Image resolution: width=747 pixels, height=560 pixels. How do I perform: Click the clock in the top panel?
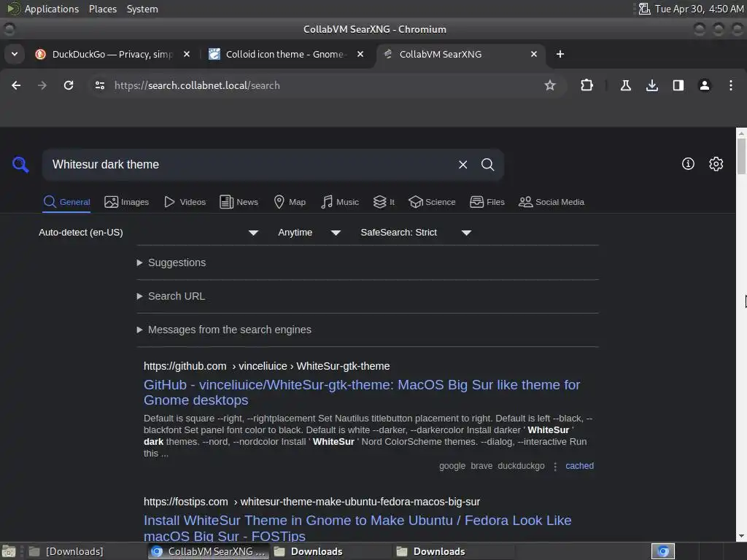[x=699, y=9]
